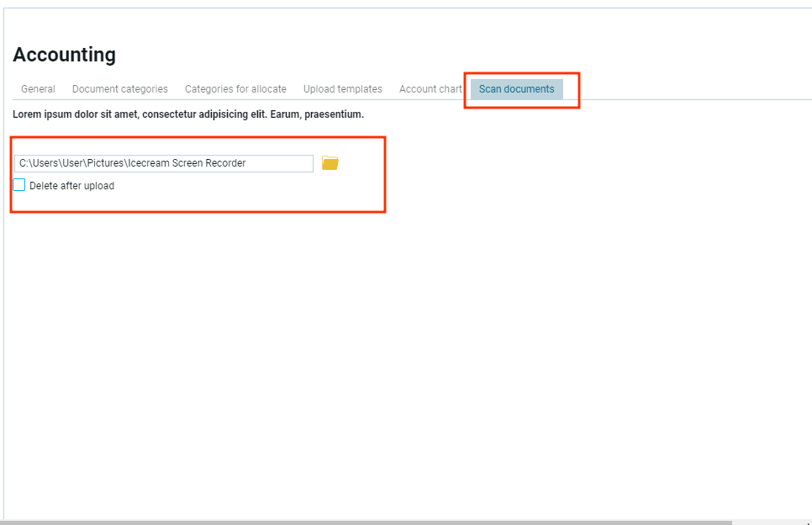The image size is (812, 525).
Task: Focus the scan folder path input field
Action: 163,163
